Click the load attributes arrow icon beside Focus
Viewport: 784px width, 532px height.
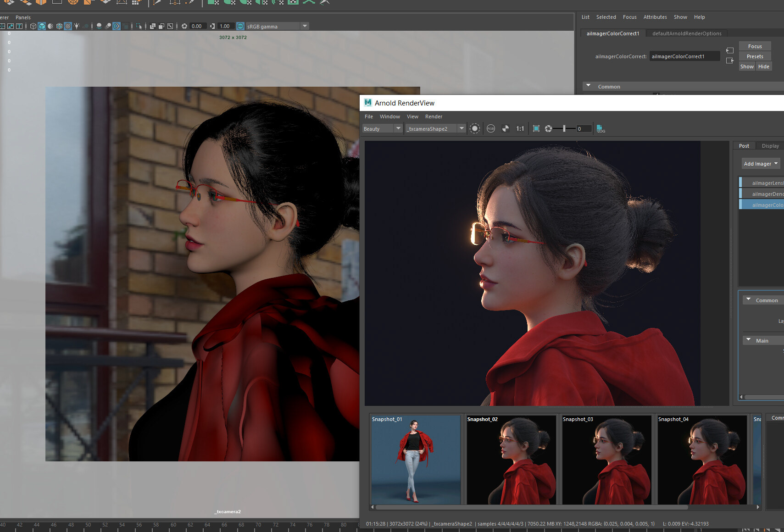(x=730, y=50)
